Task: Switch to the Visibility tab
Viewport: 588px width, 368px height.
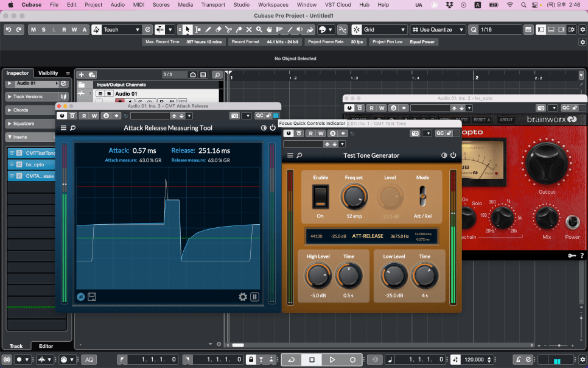Action: click(x=48, y=73)
